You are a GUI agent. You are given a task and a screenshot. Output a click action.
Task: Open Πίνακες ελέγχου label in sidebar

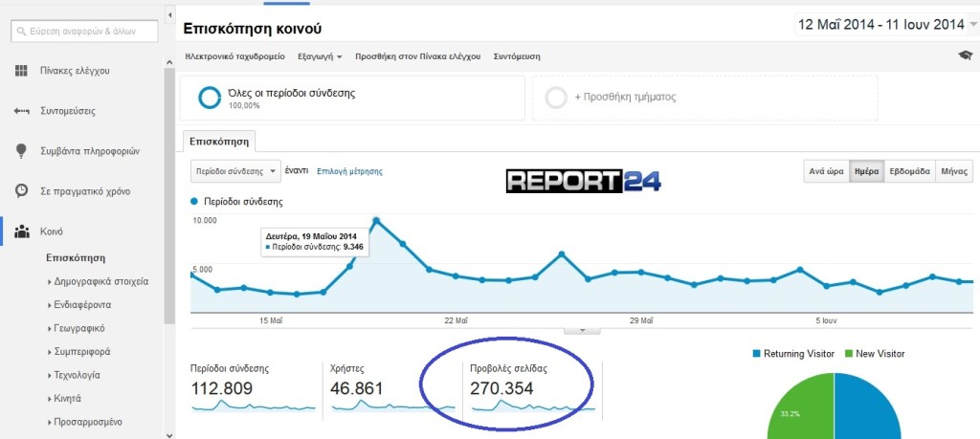click(75, 71)
